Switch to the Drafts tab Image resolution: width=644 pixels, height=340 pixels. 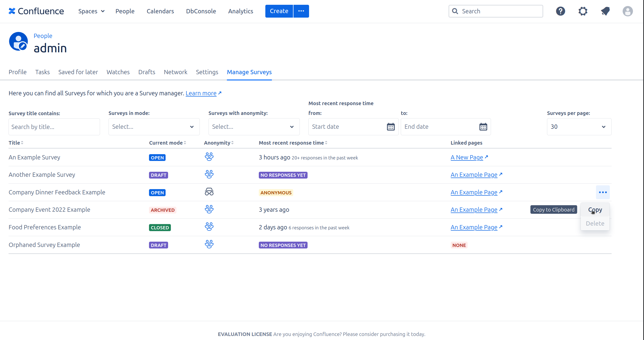[147, 72]
